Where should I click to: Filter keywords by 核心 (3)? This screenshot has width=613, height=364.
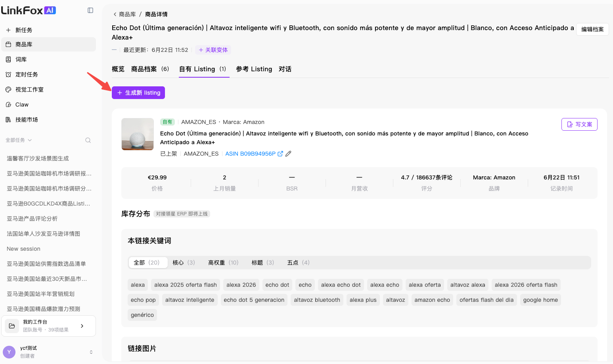(x=184, y=263)
